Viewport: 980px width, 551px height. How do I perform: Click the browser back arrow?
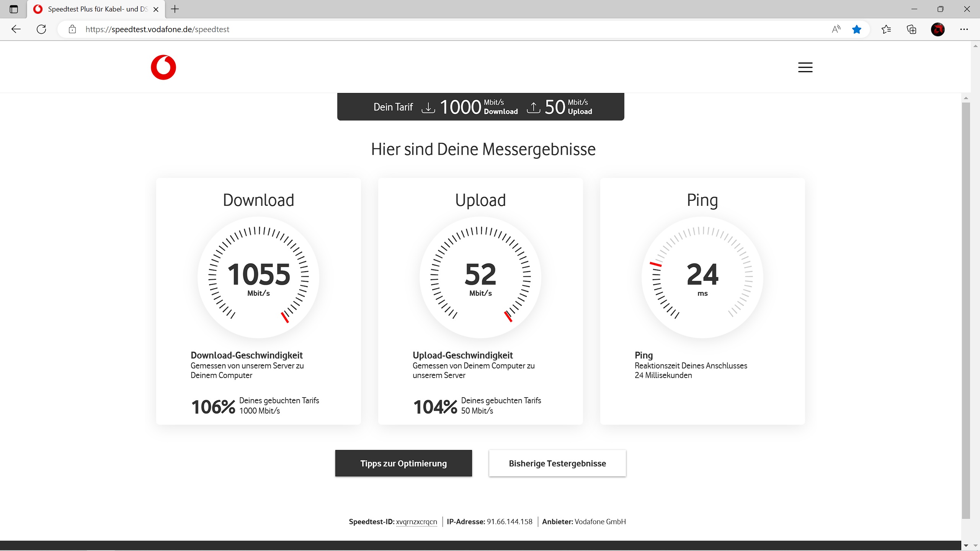click(16, 29)
